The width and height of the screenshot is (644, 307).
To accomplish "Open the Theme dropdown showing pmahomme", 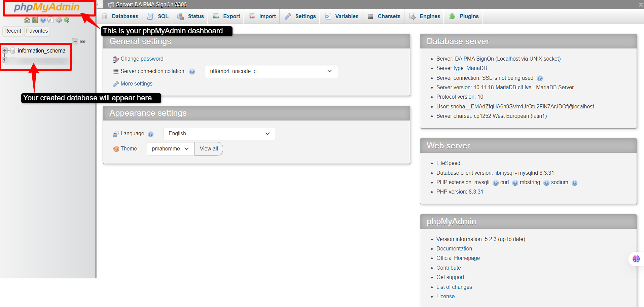I will click(x=171, y=149).
